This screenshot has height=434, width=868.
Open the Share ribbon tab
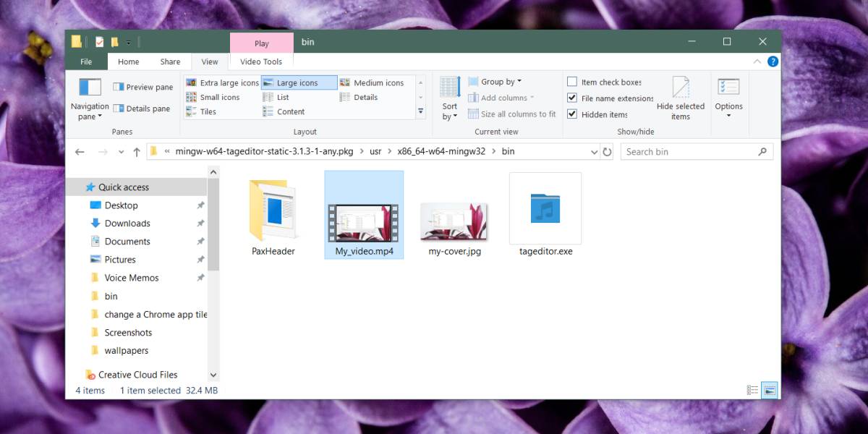point(171,61)
